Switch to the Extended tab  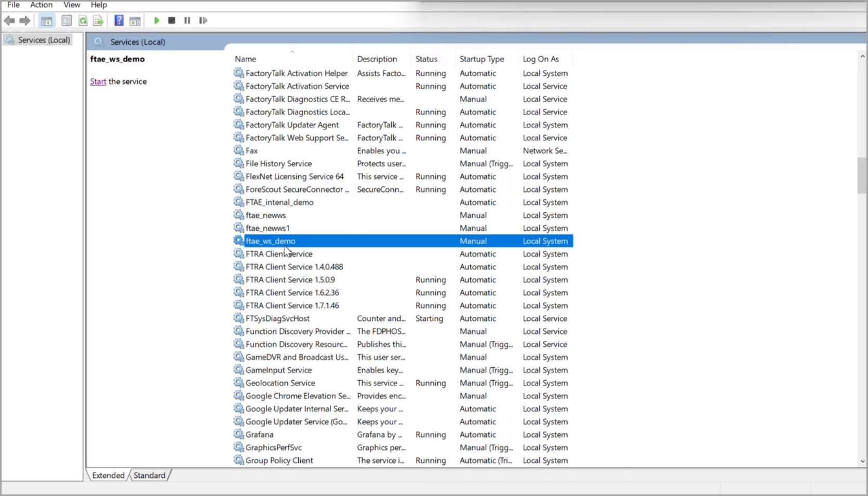coord(108,475)
